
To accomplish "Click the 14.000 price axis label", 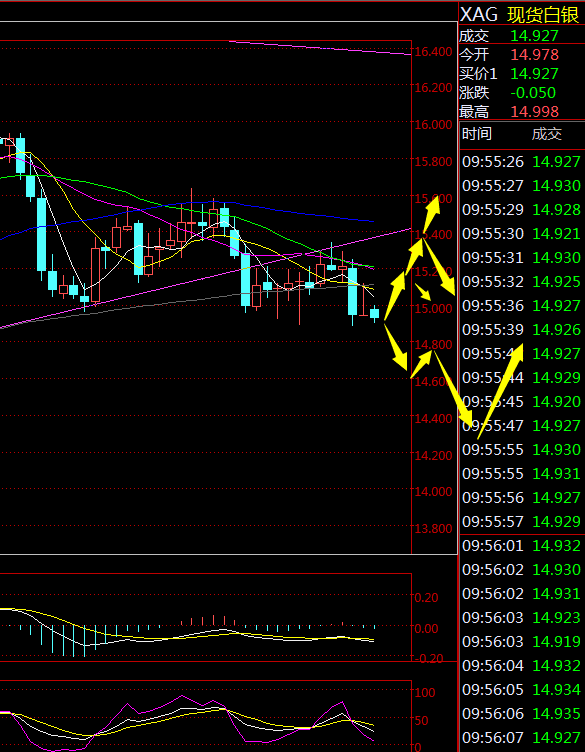I will point(433,492).
